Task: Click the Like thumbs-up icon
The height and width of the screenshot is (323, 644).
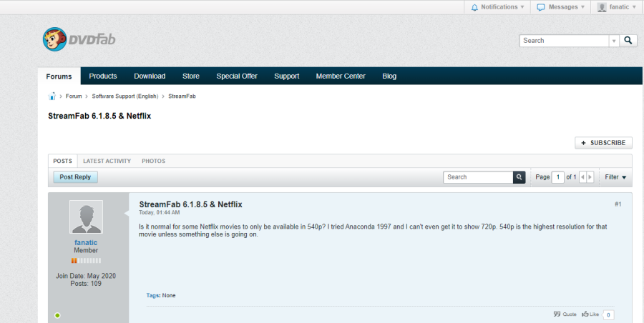Action: coord(585,314)
